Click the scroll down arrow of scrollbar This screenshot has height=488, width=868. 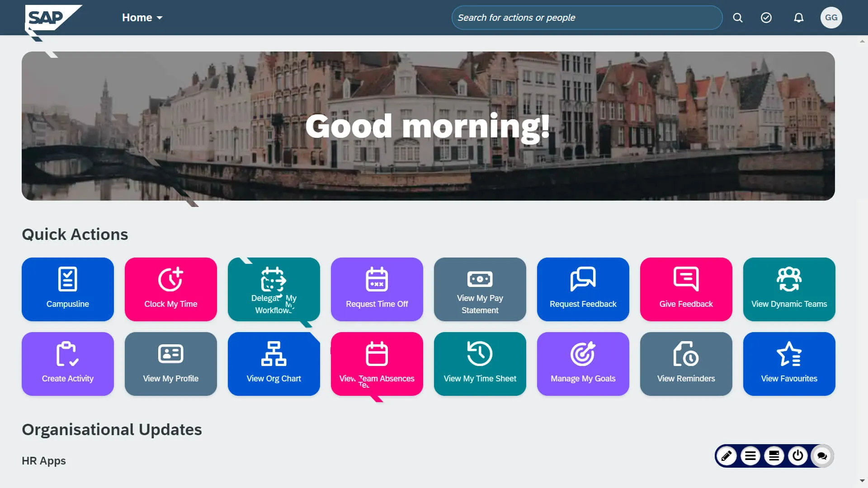pyautogui.click(x=862, y=481)
